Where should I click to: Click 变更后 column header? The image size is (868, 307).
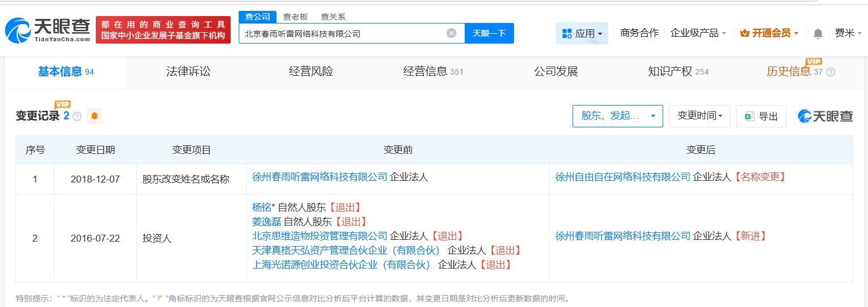701,150
